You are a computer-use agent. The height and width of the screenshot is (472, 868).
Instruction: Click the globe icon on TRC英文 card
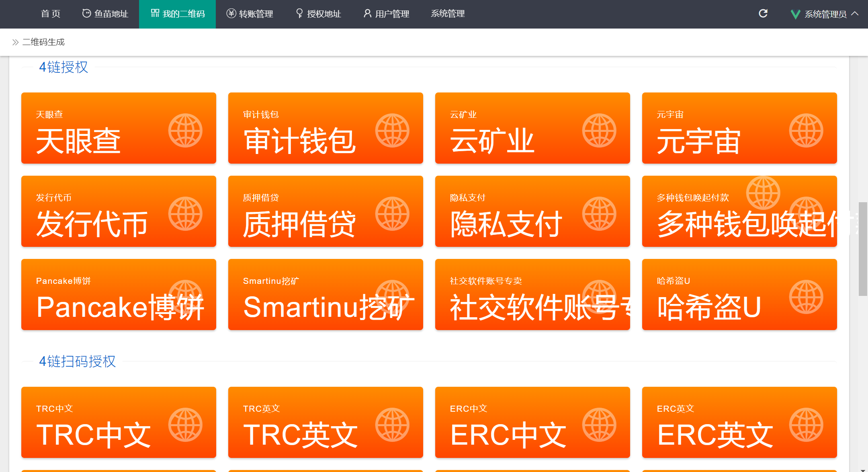click(x=392, y=425)
